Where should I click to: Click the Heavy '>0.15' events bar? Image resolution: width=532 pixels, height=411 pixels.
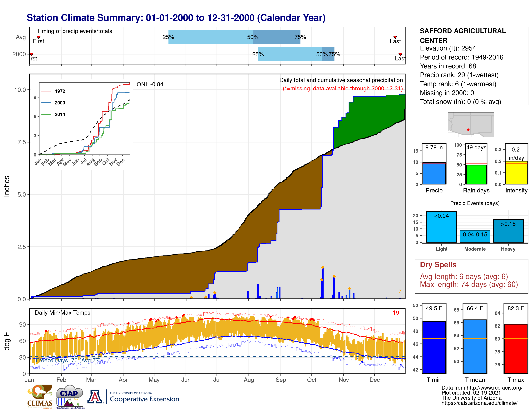[x=508, y=231]
